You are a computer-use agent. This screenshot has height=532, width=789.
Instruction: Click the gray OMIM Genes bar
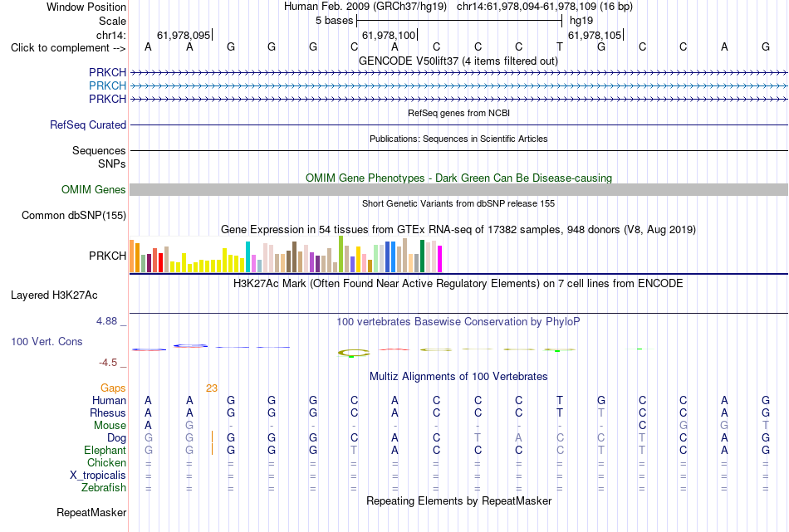click(x=458, y=189)
